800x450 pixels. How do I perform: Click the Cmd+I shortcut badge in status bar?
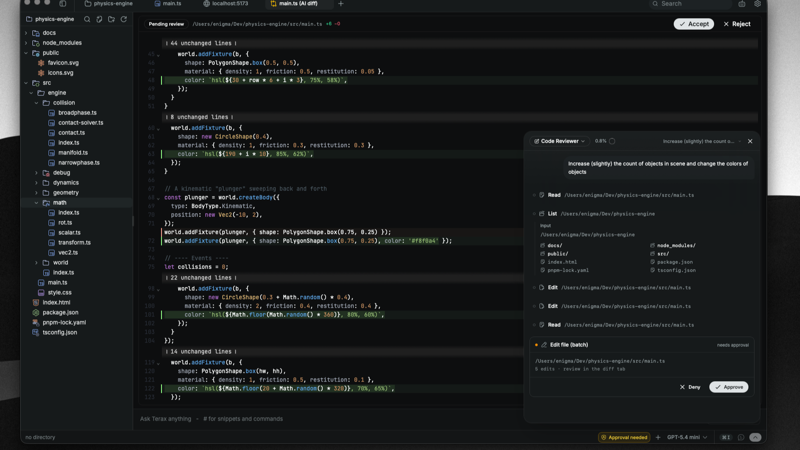click(x=726, y=437)
